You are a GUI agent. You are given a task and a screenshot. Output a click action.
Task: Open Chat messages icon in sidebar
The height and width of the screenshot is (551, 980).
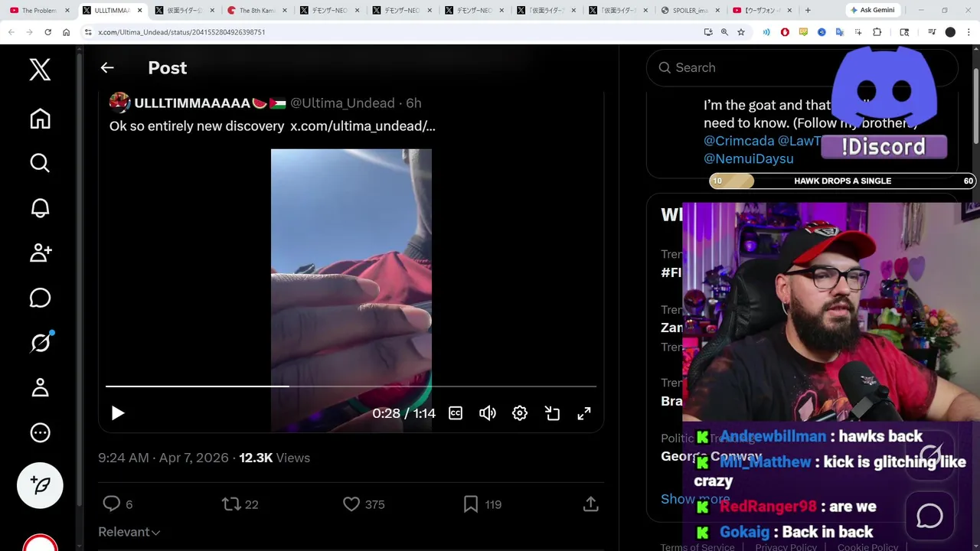40,298
